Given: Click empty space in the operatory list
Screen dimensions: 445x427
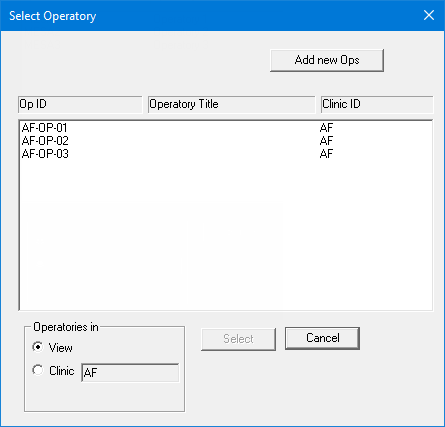Looking at the screenshot, I should click(x=226, y=233).
